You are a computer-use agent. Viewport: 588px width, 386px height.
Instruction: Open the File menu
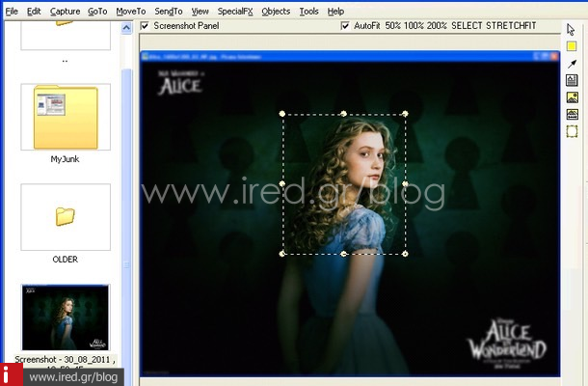(12, 12)
